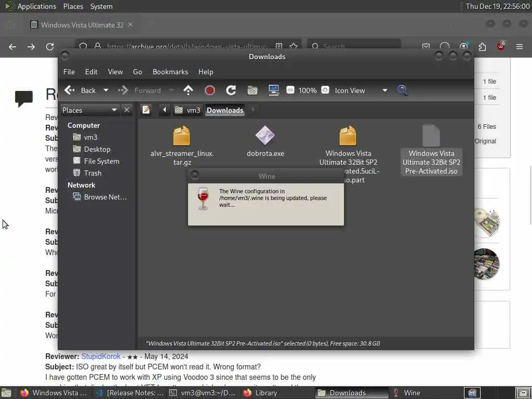Click the Firefox Search box

click(x=354, y=46)
